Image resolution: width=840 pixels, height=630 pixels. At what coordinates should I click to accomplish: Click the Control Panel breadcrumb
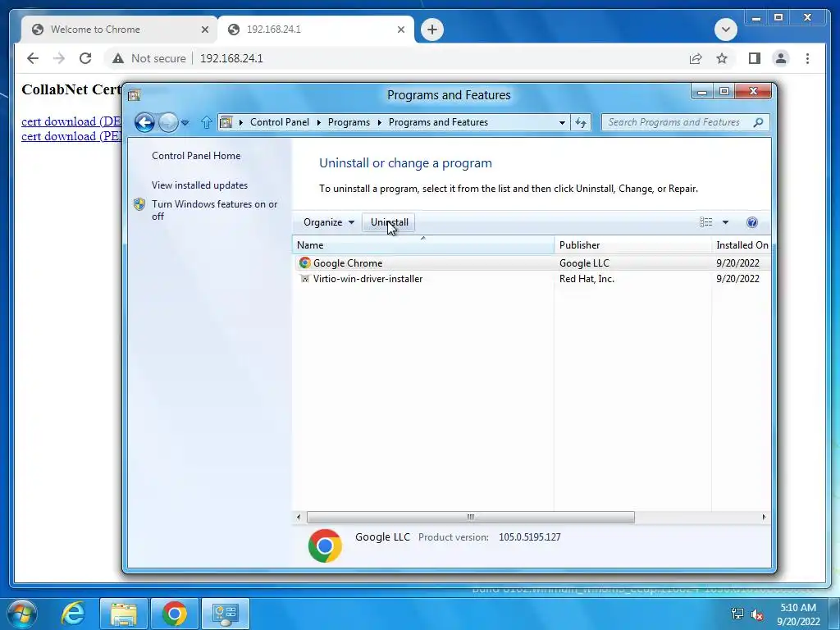coord(279,122)
